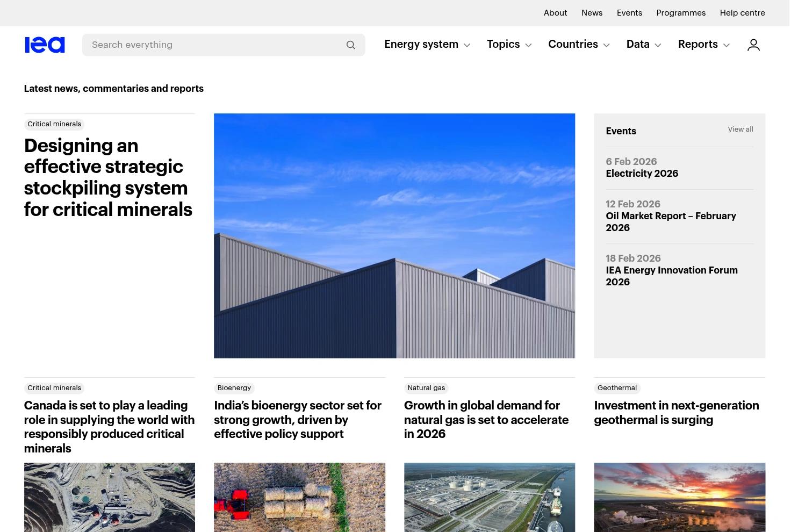Open the Electricity 2026 event
This screenshot has height=532, width=798.
[x=642, y=174]
